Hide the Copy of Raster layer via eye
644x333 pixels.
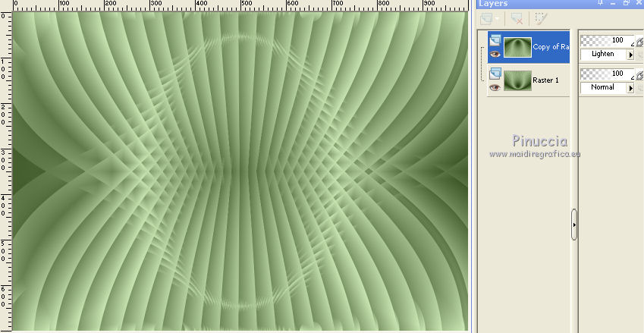495,54
